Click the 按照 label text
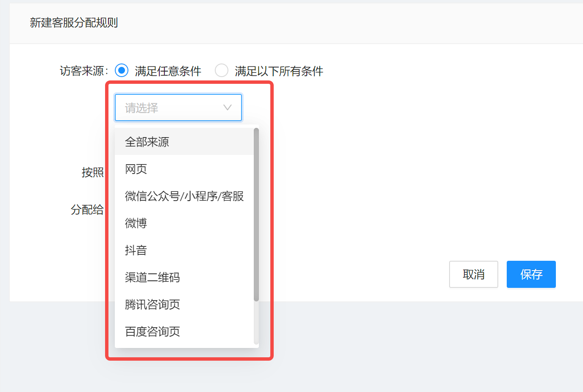 (x=93, y=173)
